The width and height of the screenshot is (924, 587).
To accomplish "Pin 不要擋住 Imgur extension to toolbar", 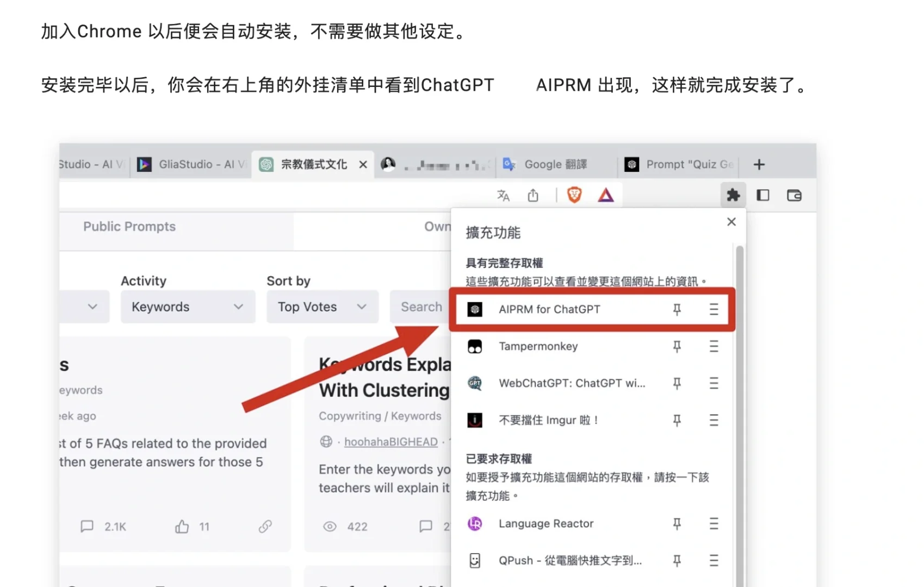I will click(x=677, y=420).
